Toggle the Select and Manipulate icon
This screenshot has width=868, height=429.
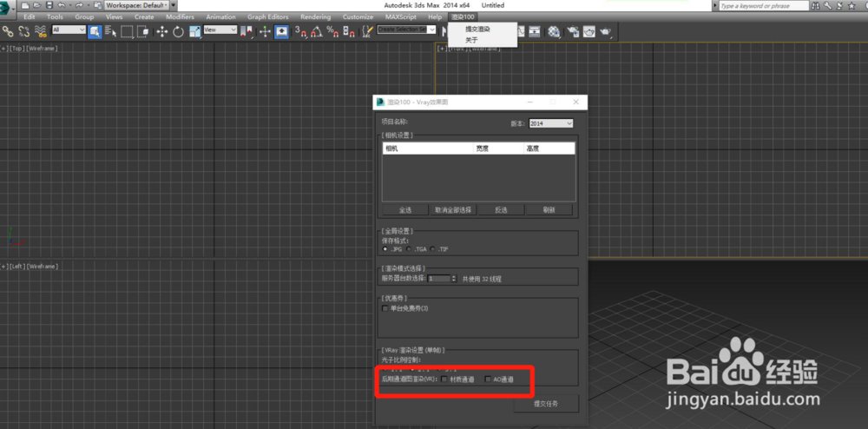click(x=265, y=31)
